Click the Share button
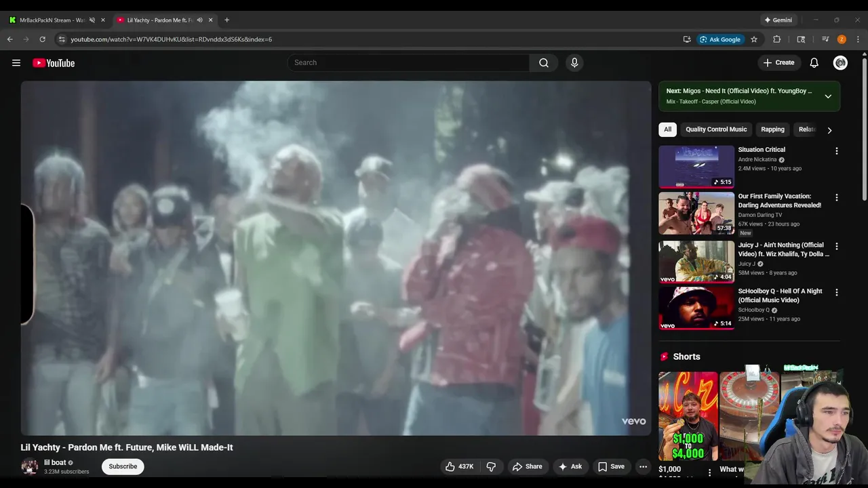 pyautogui.click(x=527, y=466)
